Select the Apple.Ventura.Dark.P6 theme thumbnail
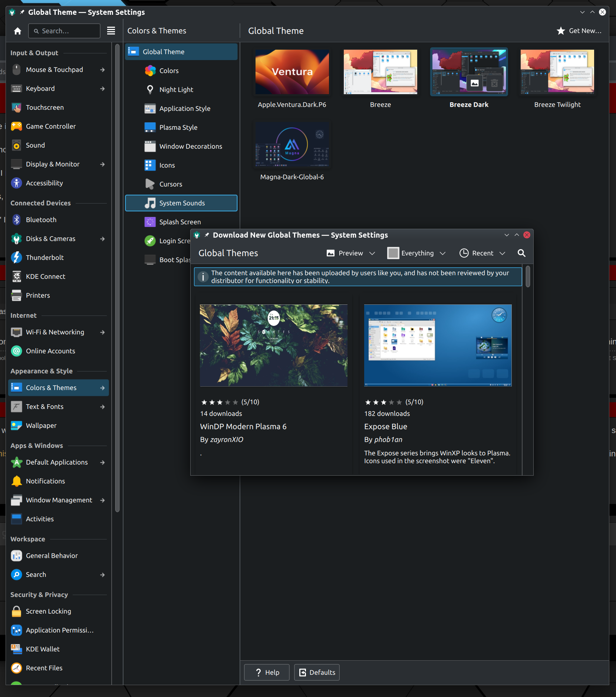The image size is (616, 697). 292,72
